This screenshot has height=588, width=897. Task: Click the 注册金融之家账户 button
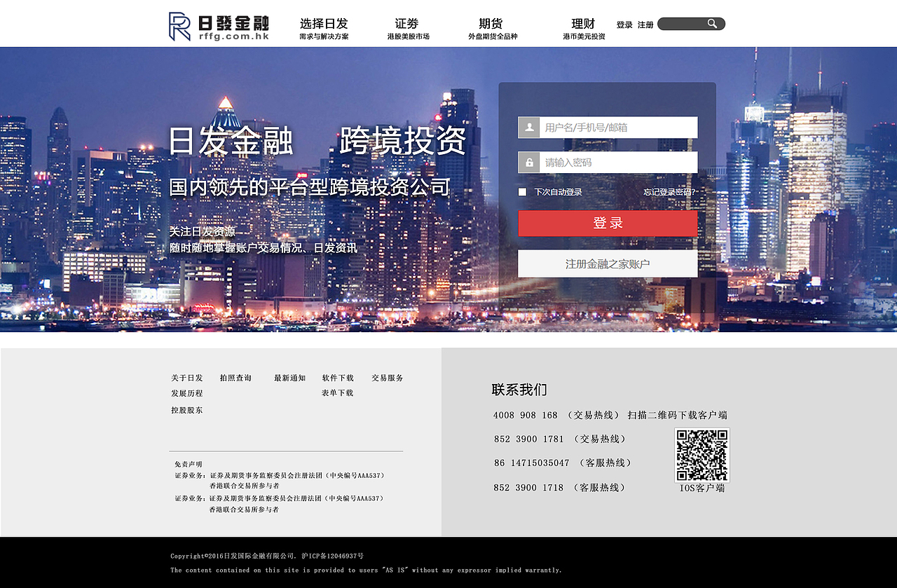pyautogui.click(x=607, y=263)
